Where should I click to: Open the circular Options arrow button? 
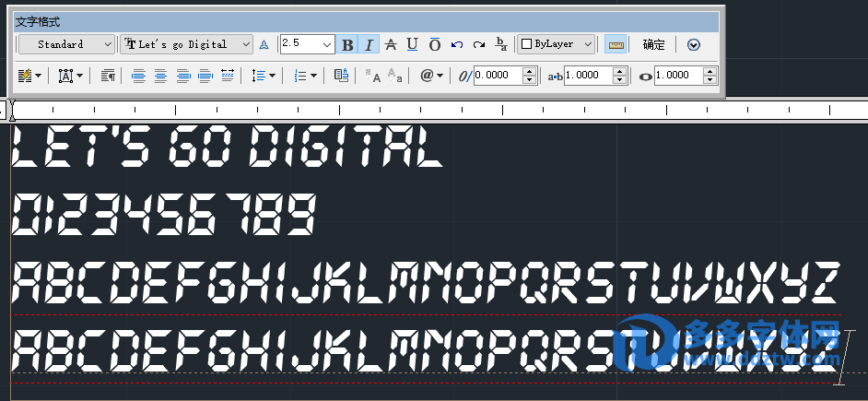[694, 44]
